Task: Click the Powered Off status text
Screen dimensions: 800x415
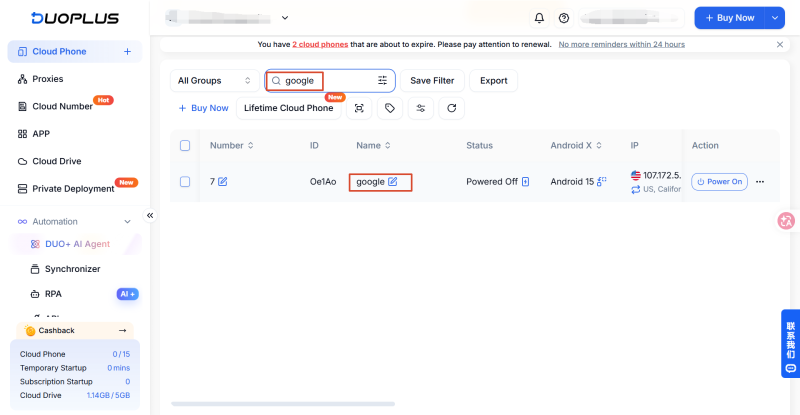Action: (492, 182)
